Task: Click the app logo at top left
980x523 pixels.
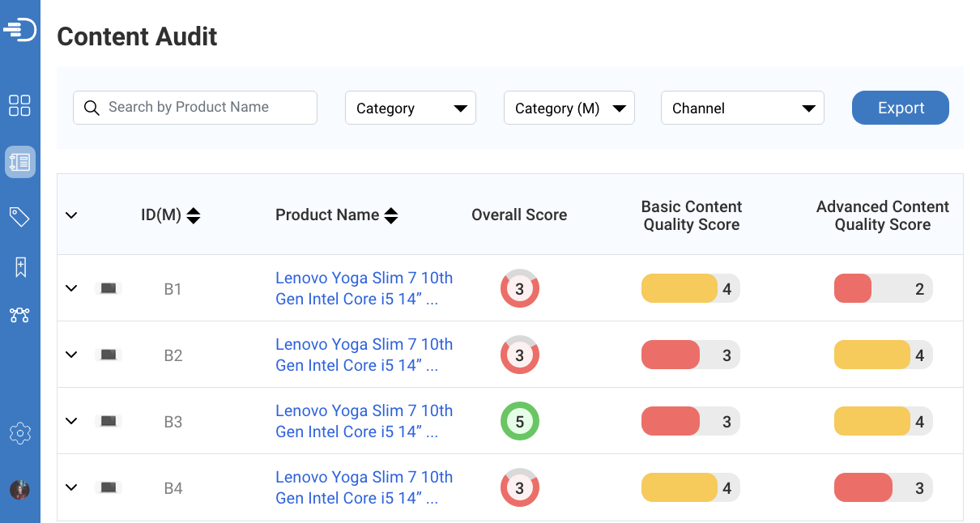Action: coord(20,28)
